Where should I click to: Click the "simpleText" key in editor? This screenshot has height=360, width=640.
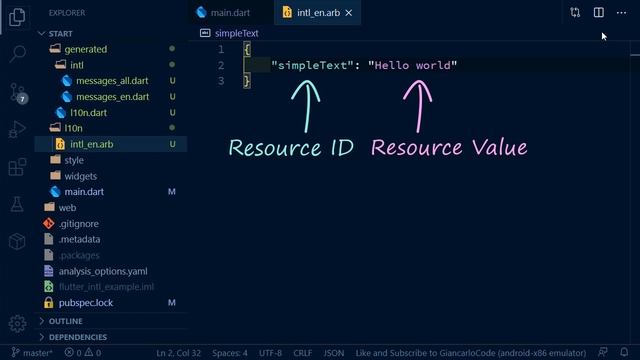312,65
